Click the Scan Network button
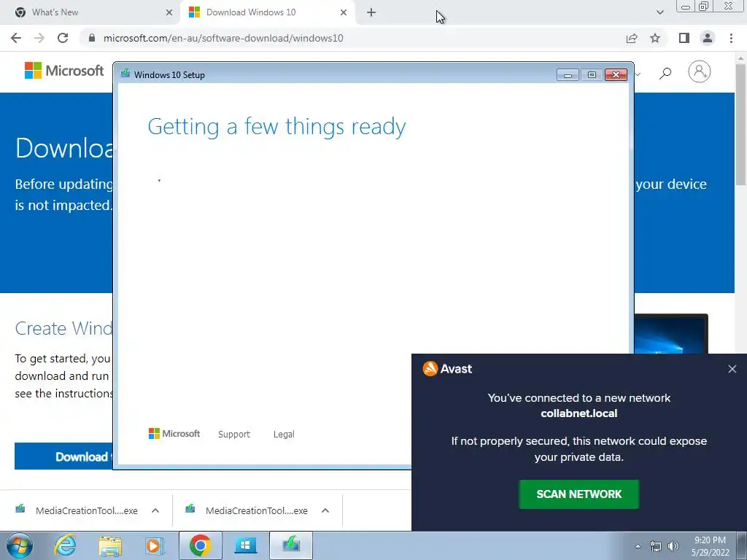 click(x=578, y=494)
